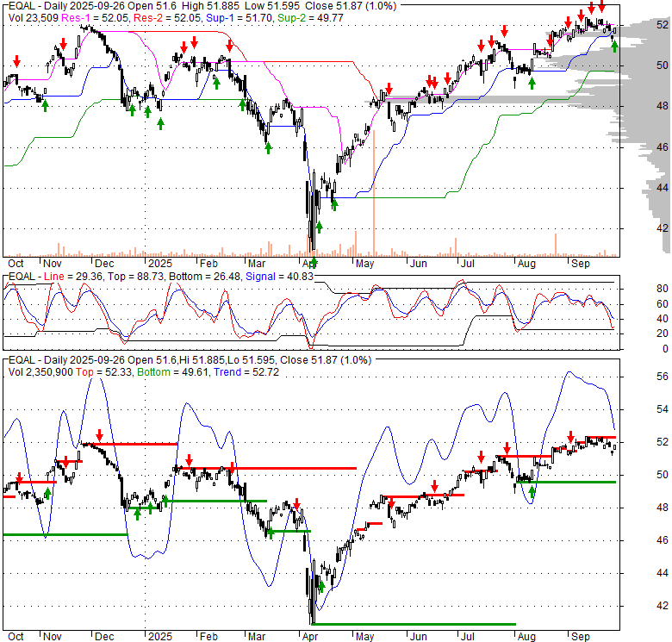Click 'Jun' on the top chart time axis

[419, 264]
